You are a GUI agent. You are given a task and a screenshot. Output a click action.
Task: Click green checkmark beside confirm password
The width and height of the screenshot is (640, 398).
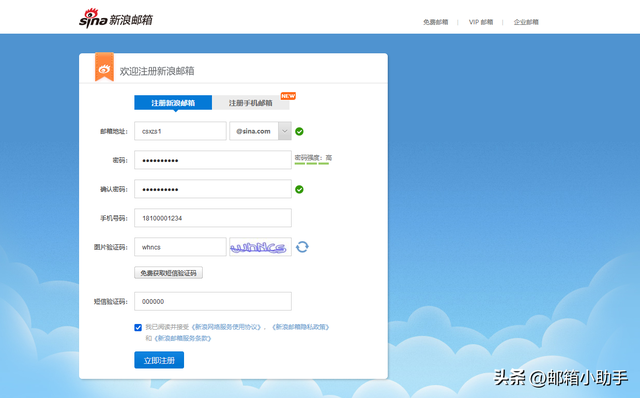point(299,189)
